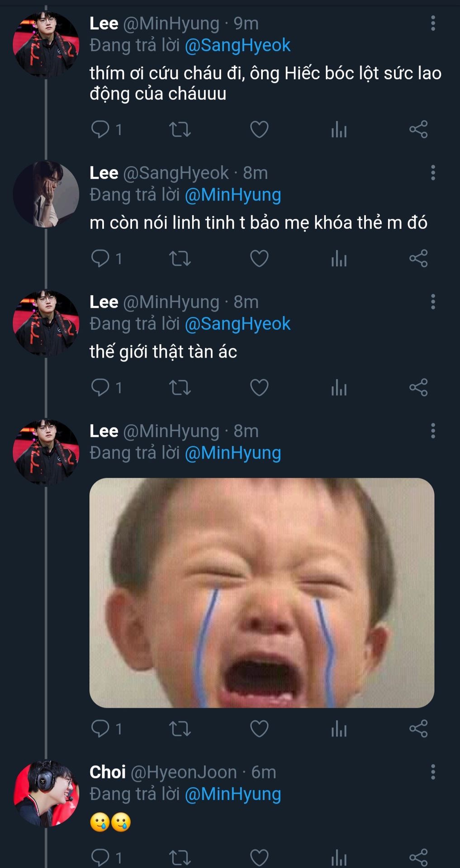Open Choi @HyeonJoon's profile picture

[x=46, y=794]
